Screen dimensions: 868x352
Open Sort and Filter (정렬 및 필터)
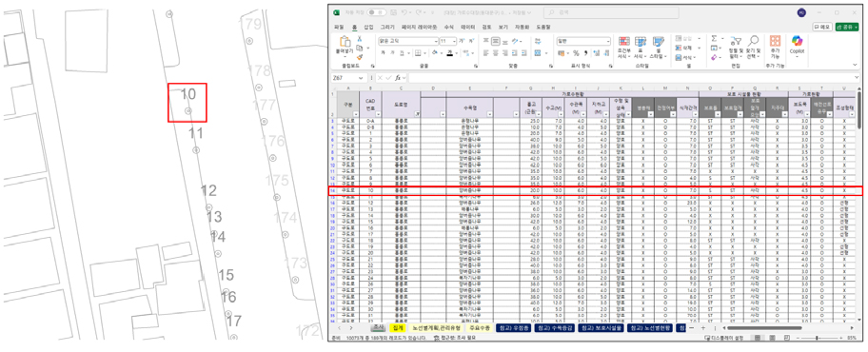pos(736,47)
